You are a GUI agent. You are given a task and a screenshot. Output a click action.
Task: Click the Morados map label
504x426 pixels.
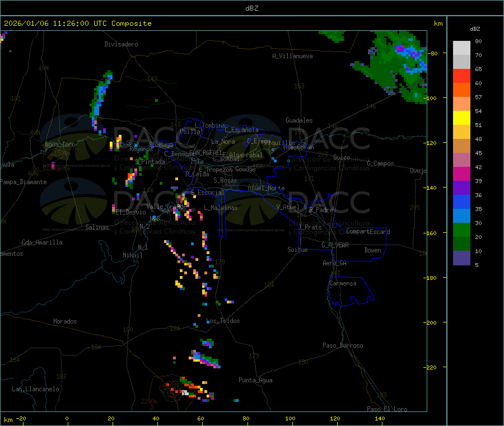coord(66,321)
